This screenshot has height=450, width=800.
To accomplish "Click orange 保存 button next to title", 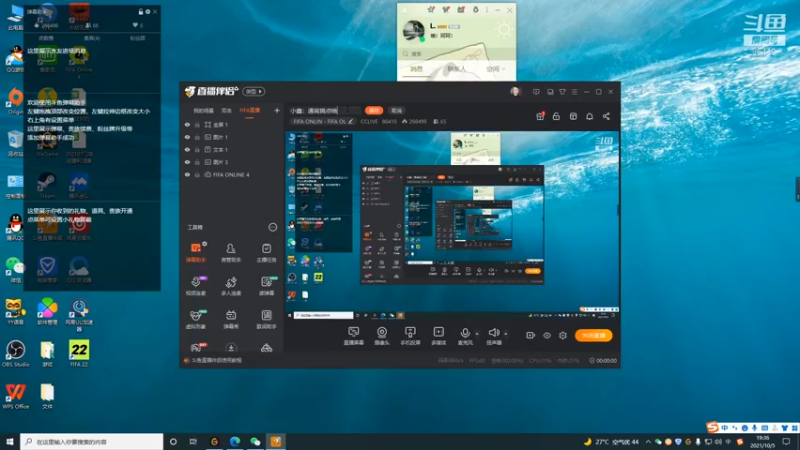I will point(374,110).
